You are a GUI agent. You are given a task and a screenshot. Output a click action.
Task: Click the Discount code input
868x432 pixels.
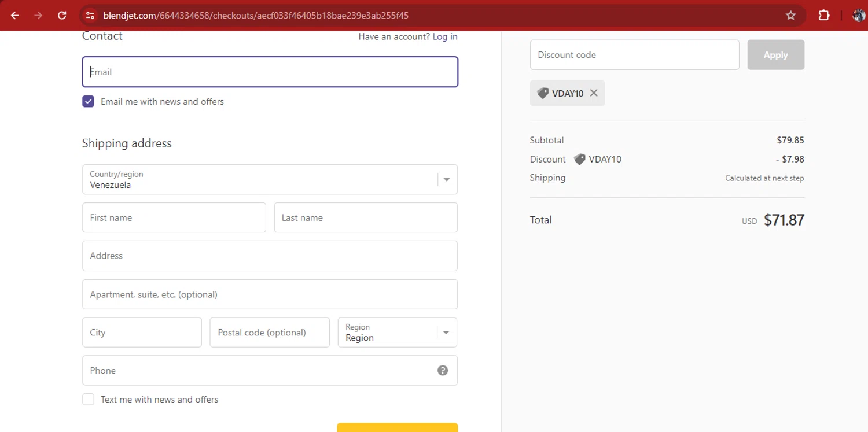point(635,55)
